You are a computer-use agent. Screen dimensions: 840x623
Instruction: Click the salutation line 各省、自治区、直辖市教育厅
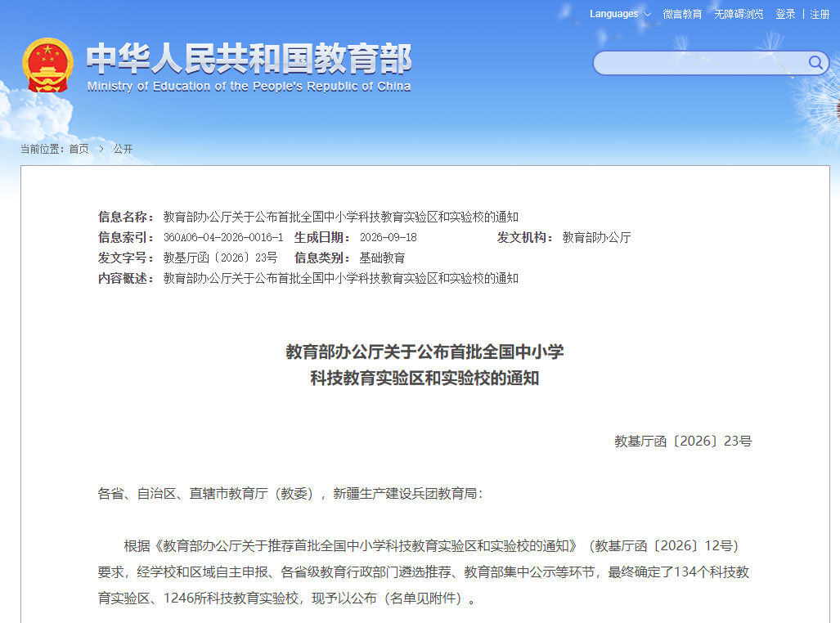(x=290, y=493)
